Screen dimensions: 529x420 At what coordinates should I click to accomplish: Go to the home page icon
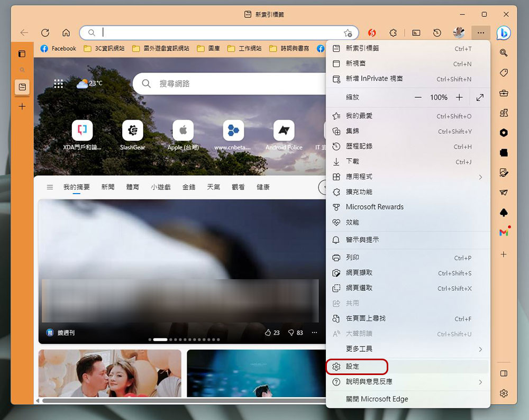click(x=66, y=33)
